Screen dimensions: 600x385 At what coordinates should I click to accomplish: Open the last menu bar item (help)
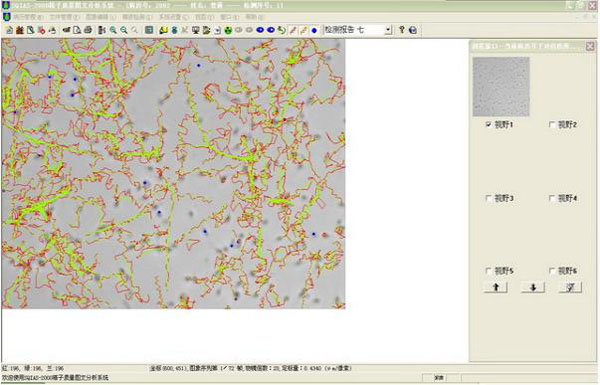point(254,17)
